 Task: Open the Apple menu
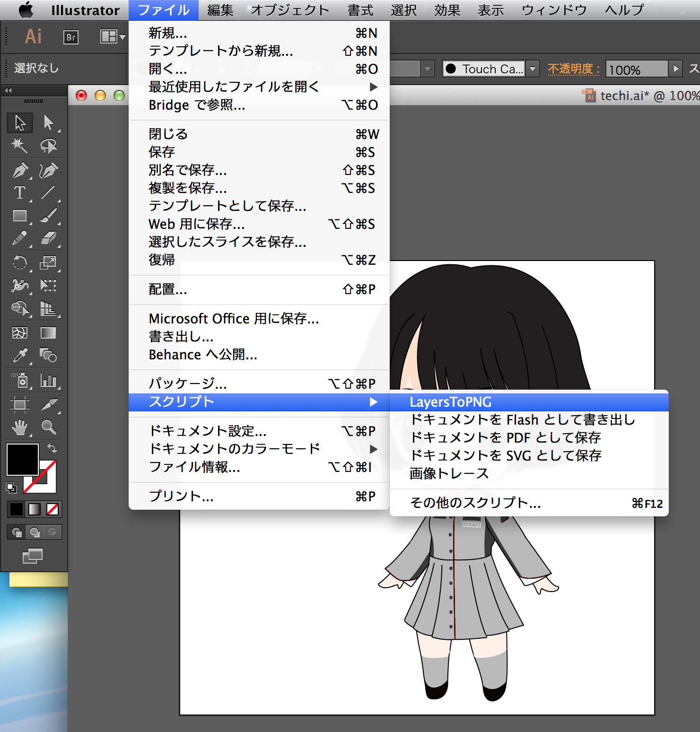click(26, 9)
